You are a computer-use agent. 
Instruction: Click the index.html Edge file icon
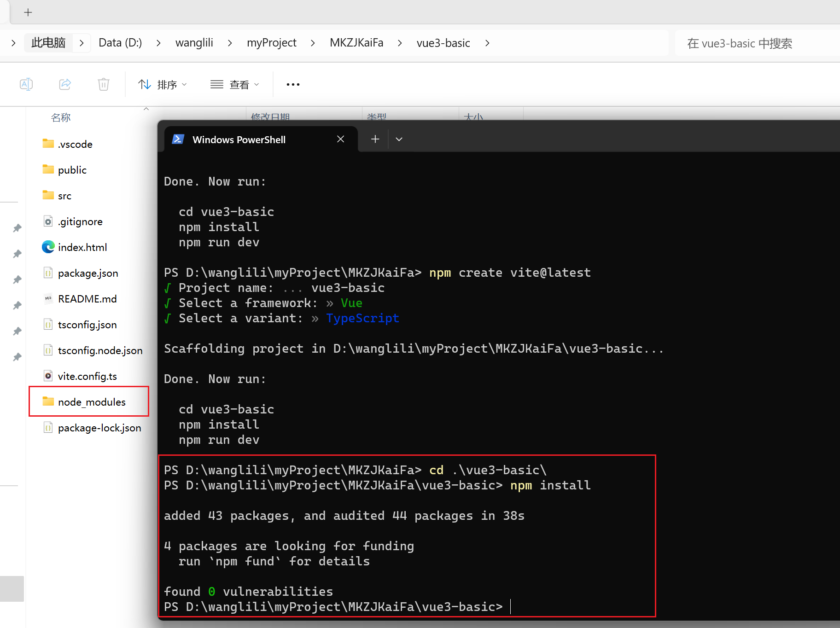pyautogui.click(x=48, y=247)
